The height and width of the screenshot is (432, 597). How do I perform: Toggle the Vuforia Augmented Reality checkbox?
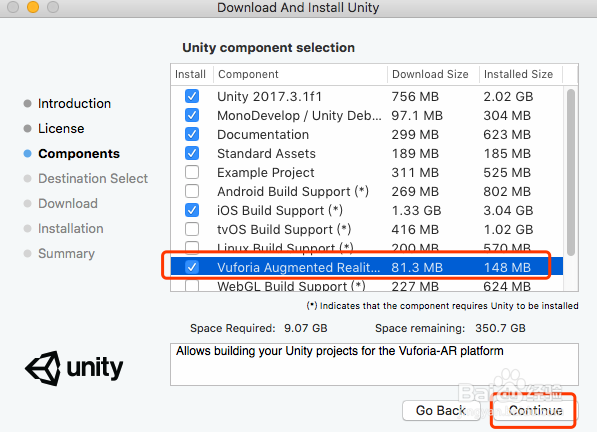(192, 267)
